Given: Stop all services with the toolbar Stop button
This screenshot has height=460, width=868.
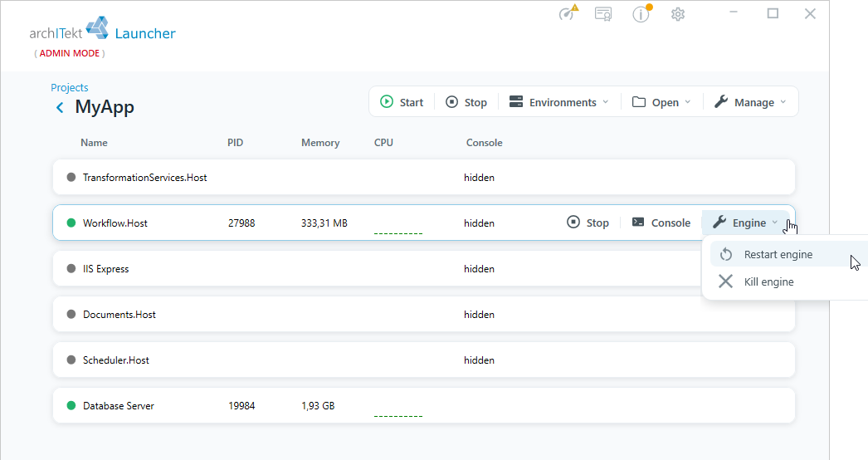Looking at the screenshot, I should click(x=466, y=102).
